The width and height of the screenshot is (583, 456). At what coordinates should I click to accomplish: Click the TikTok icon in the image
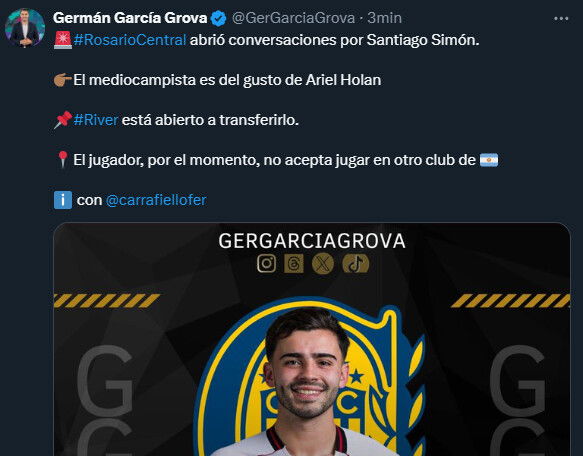coord(355,264)
